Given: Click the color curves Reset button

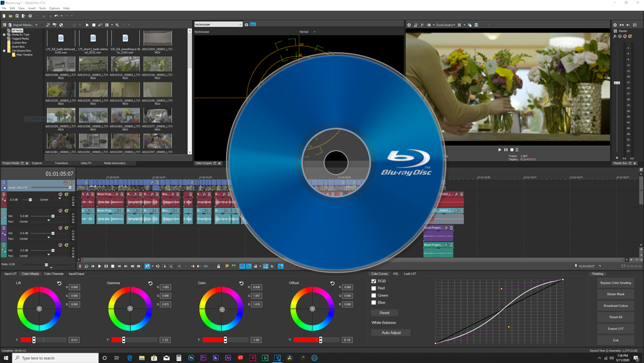Looking at the screenshot, I should 384,313.
